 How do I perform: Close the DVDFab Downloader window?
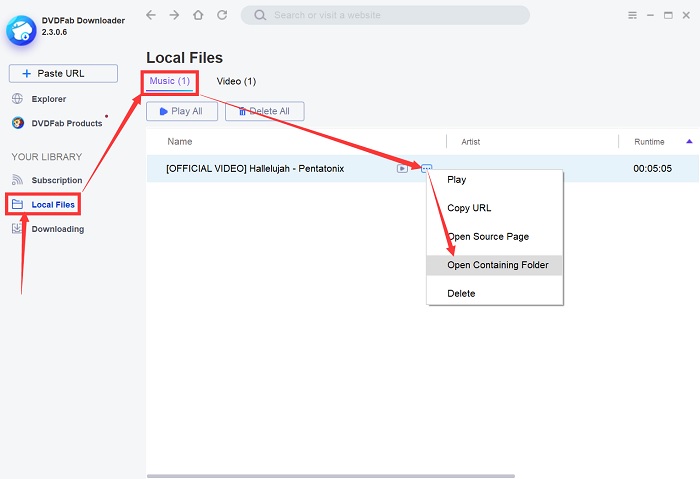click(686, 15)
